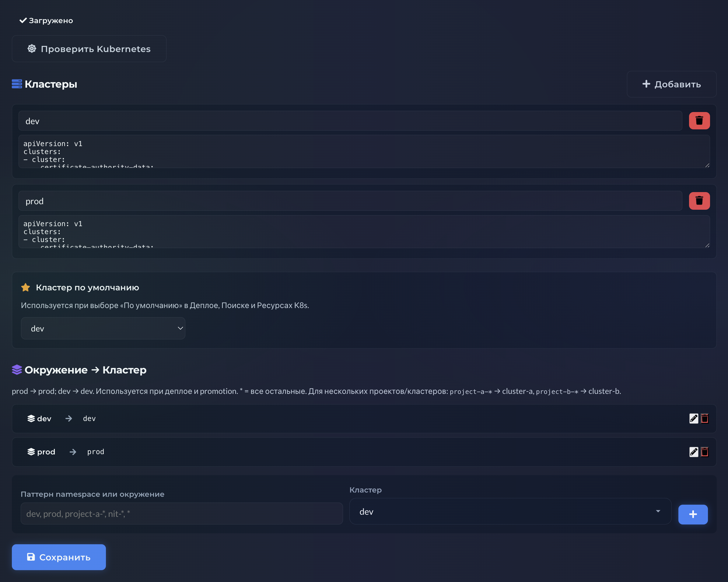The width and height of the screenshot is (728, 582).
Task: Save settings with Сохранить button
Action: tap(59, 557)
